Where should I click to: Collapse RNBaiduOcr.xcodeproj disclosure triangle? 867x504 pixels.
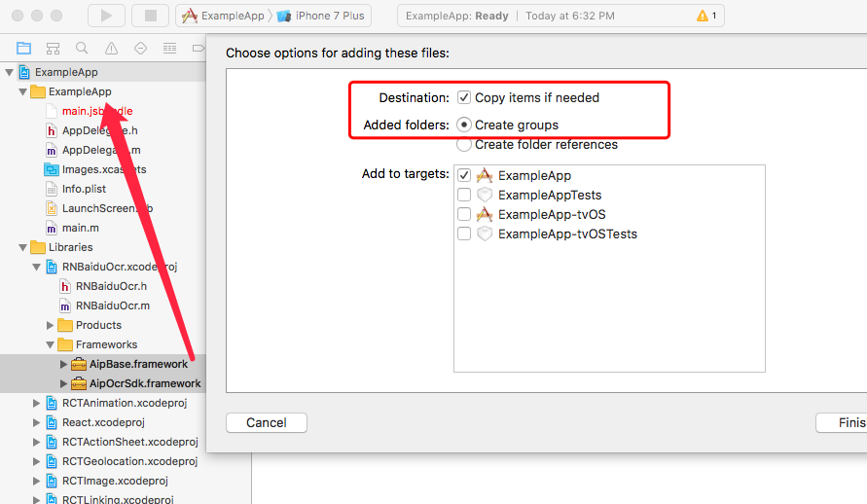[x=37, y=267]
